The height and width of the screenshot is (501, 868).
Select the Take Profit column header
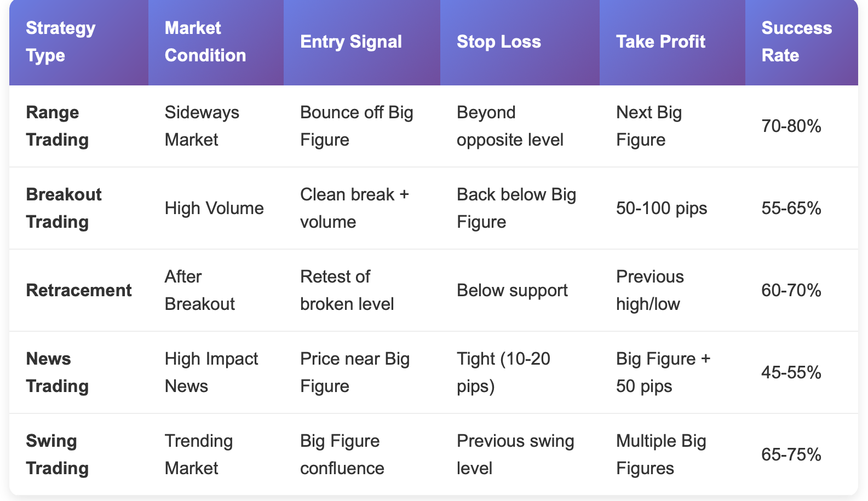[672, 42]
